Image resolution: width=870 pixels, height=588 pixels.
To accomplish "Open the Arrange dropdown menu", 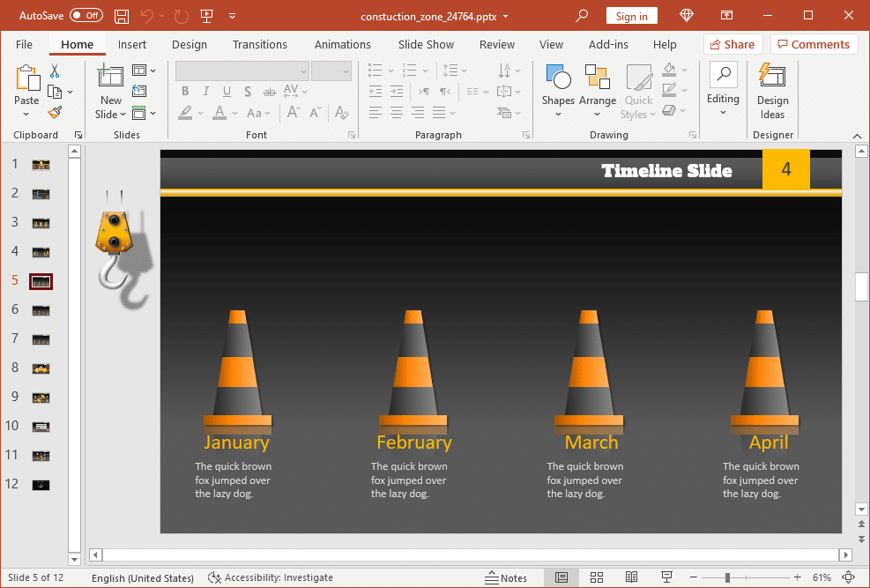I will [598, 91].
